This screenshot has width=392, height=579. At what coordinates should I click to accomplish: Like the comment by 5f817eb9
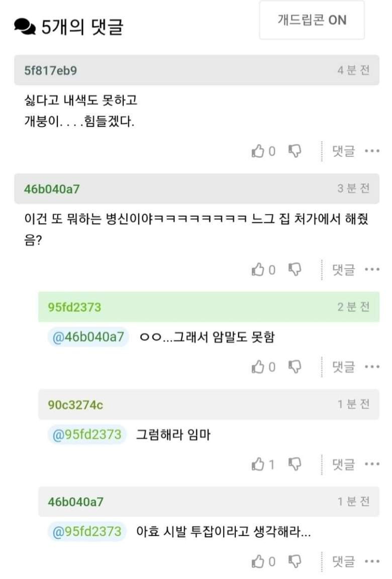258,151
